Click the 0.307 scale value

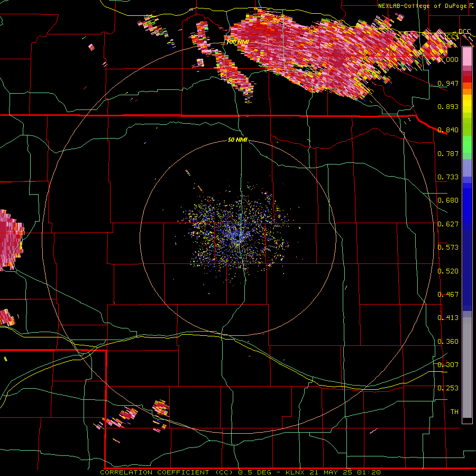(x=448, y=365)
